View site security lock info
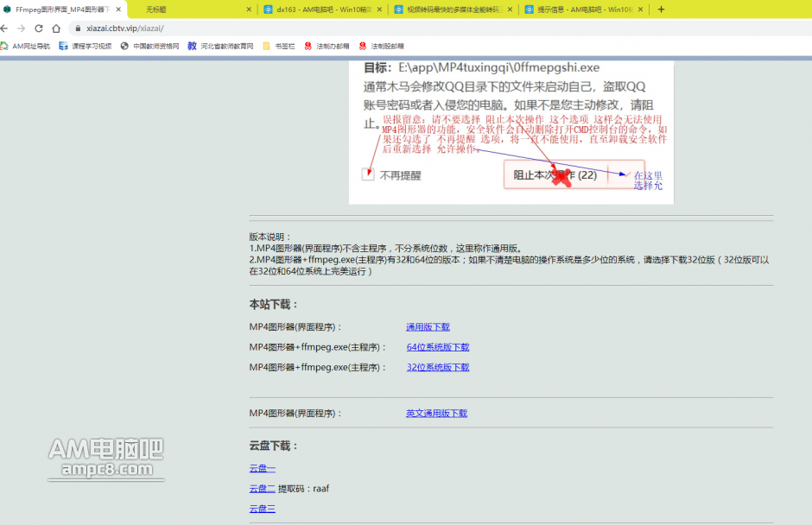The height and width of the screenshot is (525, 812). [x=79, y=28]
